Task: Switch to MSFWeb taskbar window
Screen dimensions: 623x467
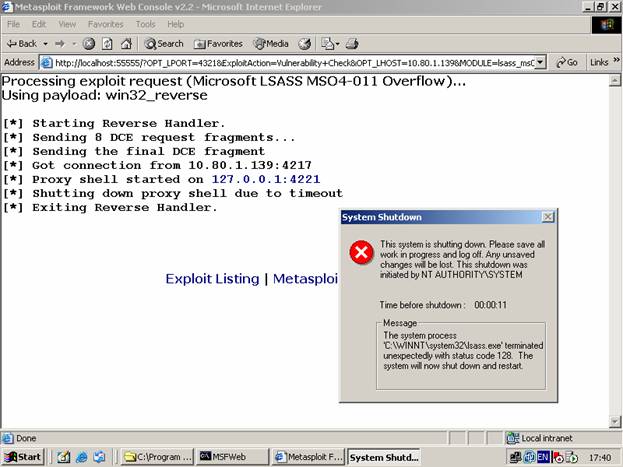Action: click(229, 457)
